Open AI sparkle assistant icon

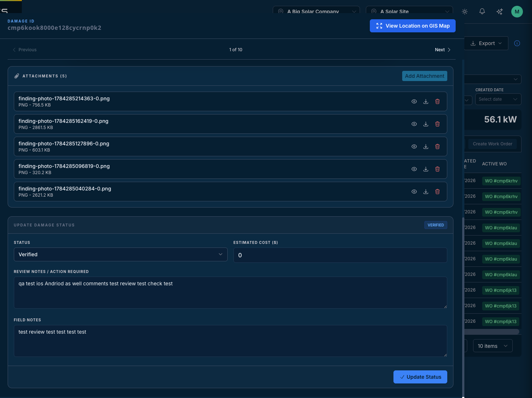pos(500,12)
